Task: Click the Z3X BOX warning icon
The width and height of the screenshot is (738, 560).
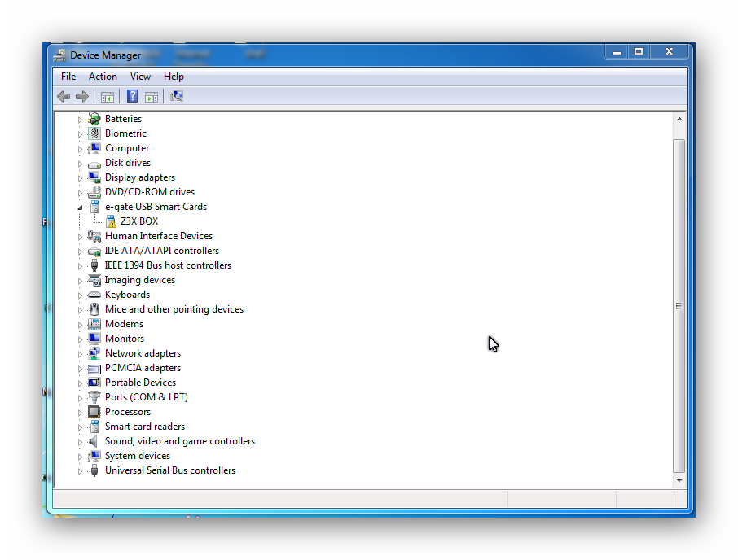Action: tap(111, 221)
